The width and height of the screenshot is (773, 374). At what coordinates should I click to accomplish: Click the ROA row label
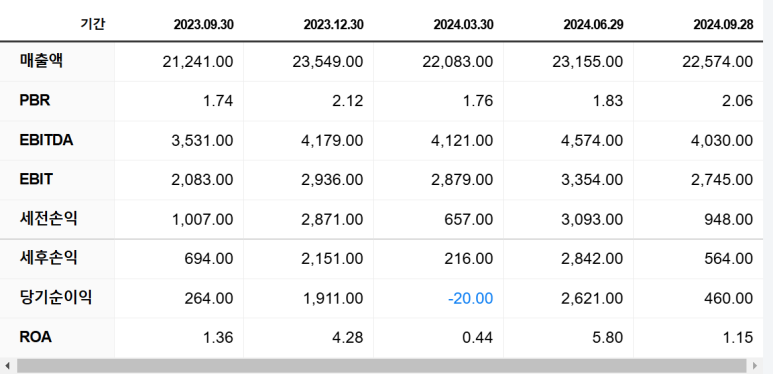35,338
